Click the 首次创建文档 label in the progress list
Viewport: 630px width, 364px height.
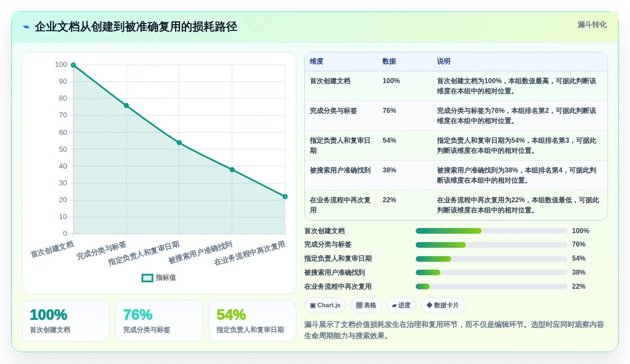[325, 231]
